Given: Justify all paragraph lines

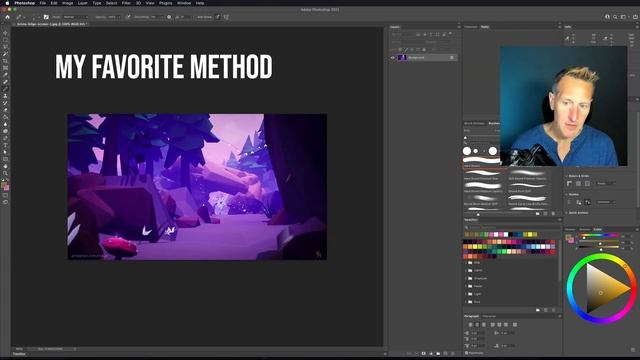Looking at the screenshot, I should [515, 324].
